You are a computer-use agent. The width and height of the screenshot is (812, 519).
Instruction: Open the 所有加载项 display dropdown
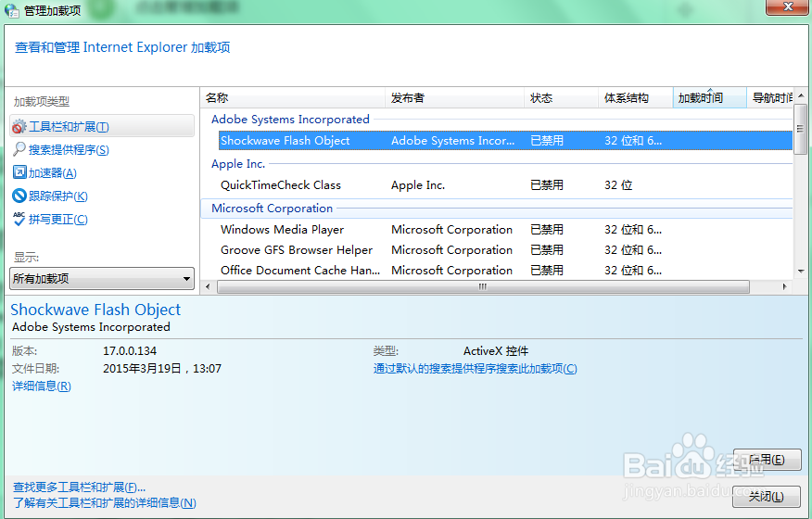[x=102, y=278]
